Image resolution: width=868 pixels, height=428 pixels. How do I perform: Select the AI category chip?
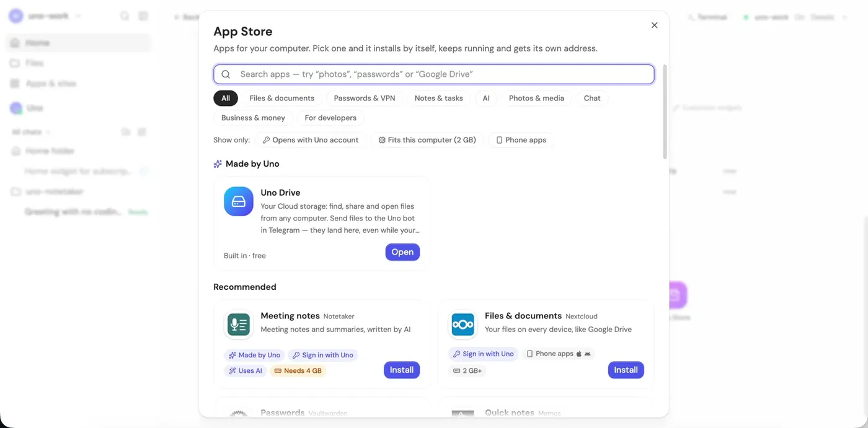[486, 98]
